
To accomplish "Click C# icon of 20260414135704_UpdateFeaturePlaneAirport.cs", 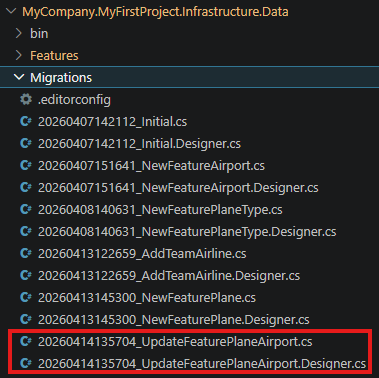I will [x=26, y=341].
